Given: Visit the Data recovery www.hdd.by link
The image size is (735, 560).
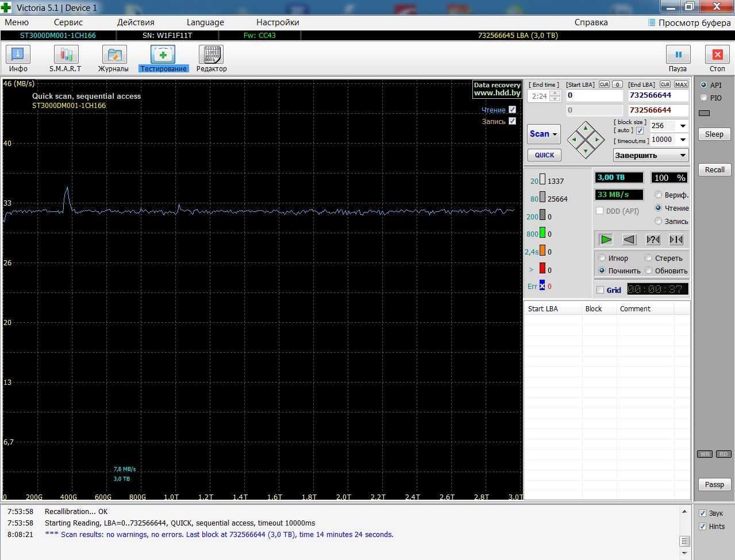Looking at the screenshot, I should [x=497, y=88].
